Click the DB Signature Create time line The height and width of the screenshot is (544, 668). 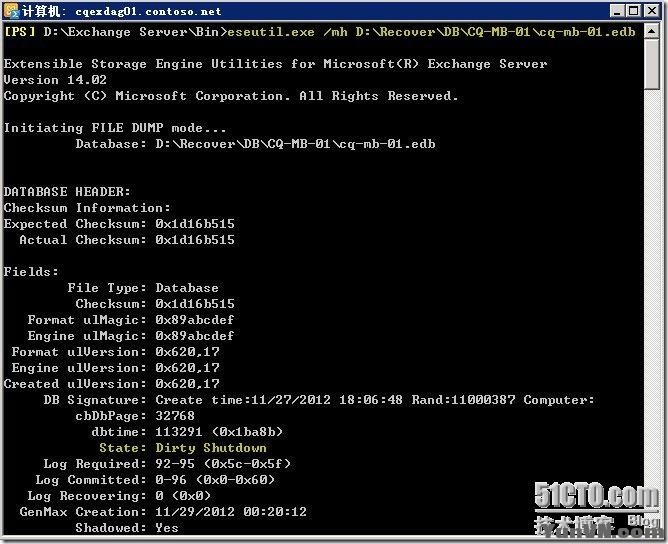pos(319,400)
